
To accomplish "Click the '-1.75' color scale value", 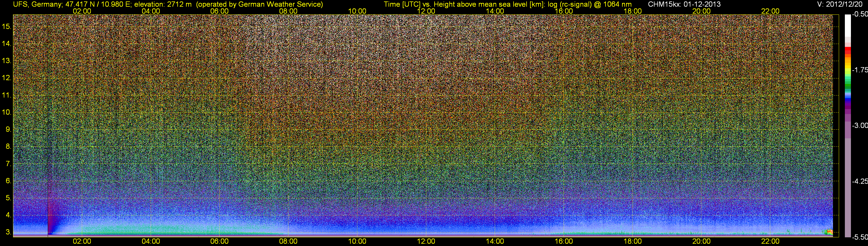I will pos(860,70).
